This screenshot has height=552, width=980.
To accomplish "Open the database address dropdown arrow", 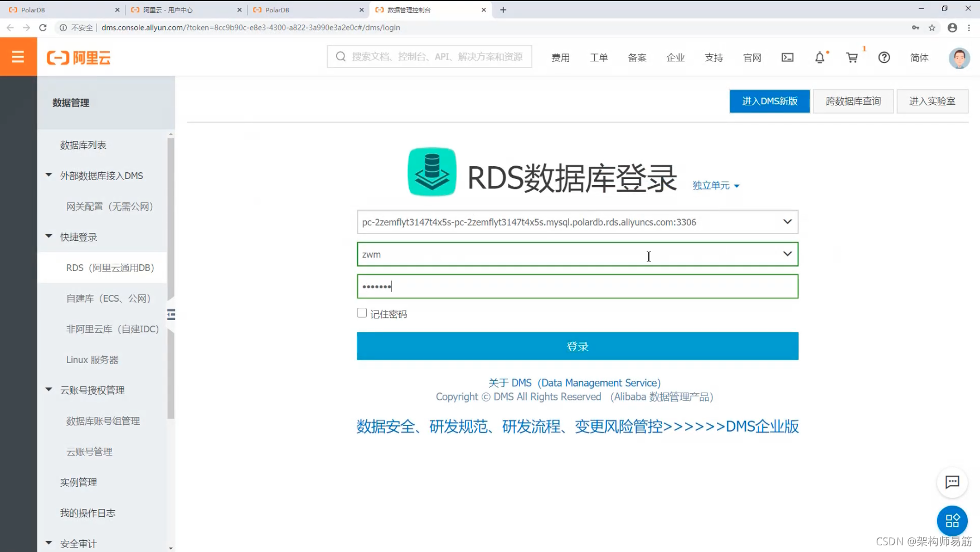I will point(787,222).
